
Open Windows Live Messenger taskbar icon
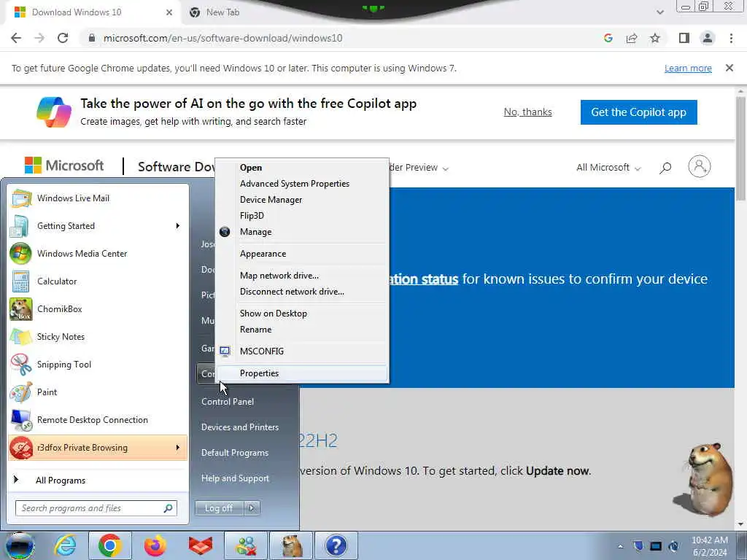click(246, 545)
